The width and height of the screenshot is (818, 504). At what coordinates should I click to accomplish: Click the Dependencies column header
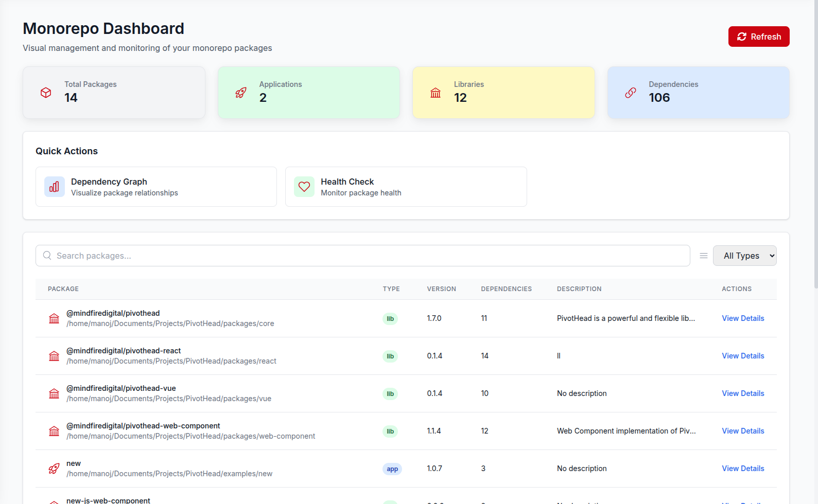[506, 289]
